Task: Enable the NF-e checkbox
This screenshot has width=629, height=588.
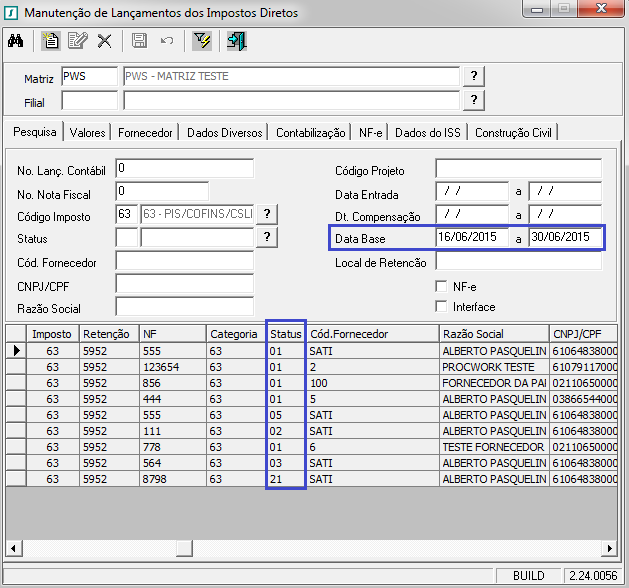Action: pos(442,287)
